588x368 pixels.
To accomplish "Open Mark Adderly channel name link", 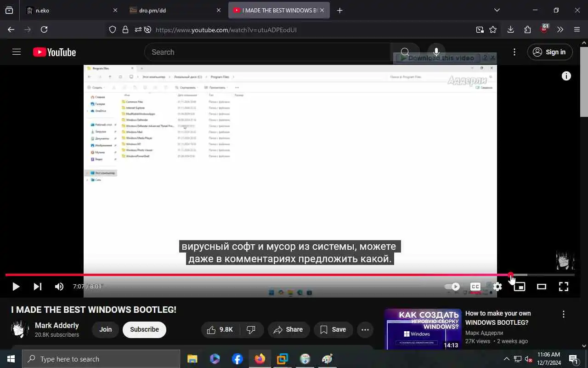I will pos(57,325).
